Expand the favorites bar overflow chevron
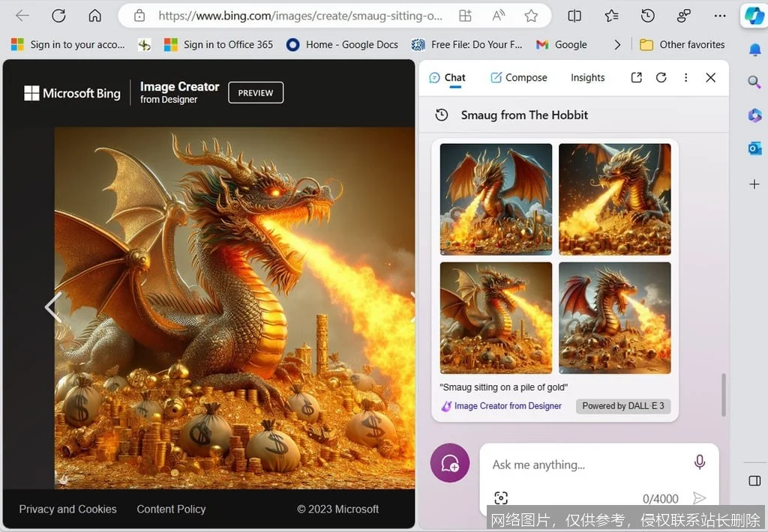768x532 pixels. 617,45
